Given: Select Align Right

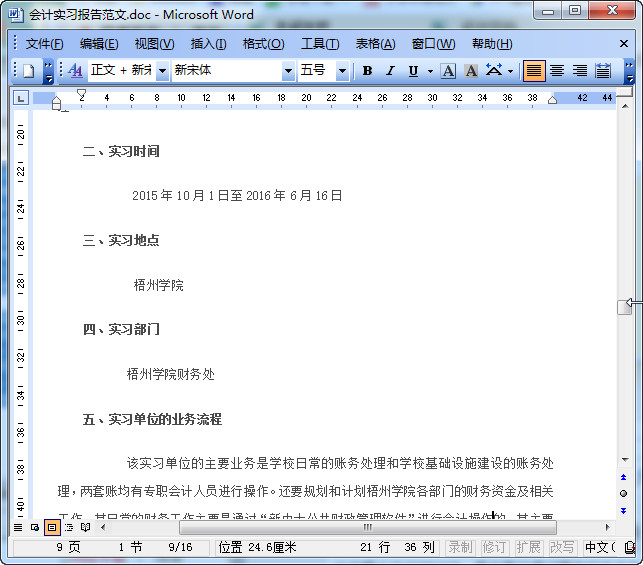Looking at the screenshot, I should click(x=580, y=71).
